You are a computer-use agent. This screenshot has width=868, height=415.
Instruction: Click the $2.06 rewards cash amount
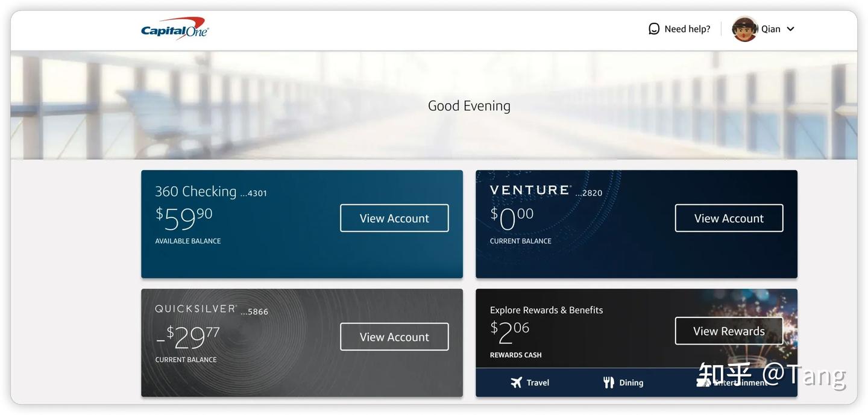[508, 331]
